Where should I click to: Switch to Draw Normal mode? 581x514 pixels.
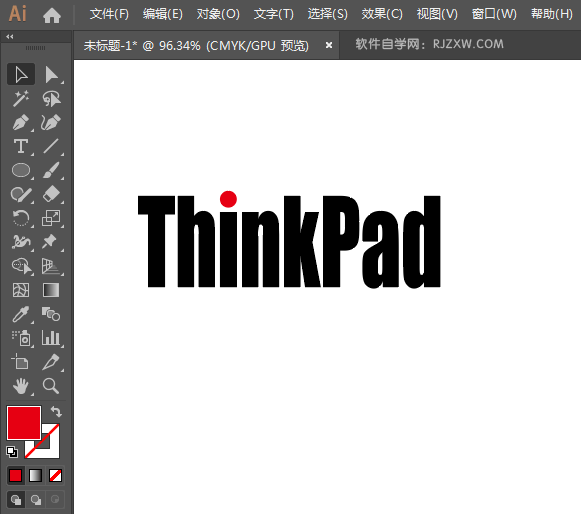tap(16, 500)
